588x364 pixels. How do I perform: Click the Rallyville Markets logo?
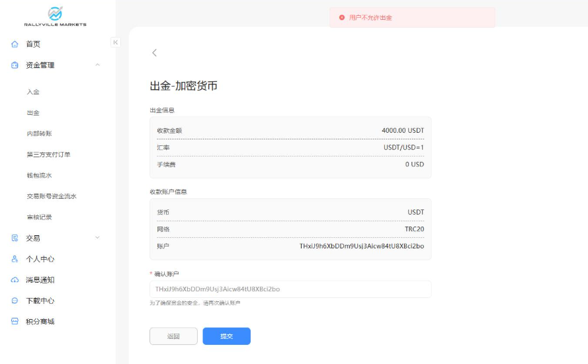(x=56, y=16)
